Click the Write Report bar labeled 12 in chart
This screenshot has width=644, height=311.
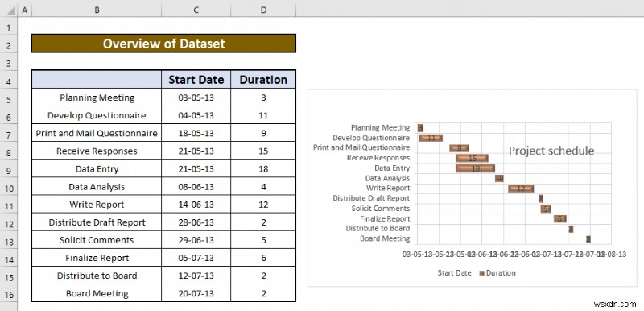click(521, 189)
